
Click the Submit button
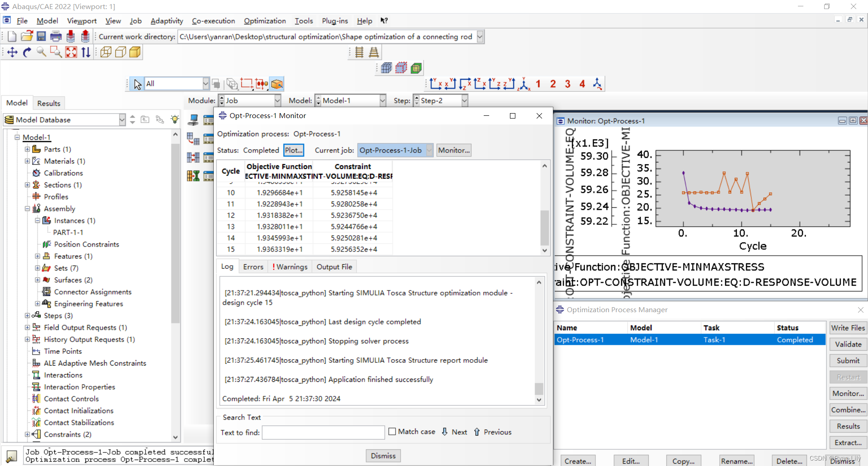coord(848,361)
